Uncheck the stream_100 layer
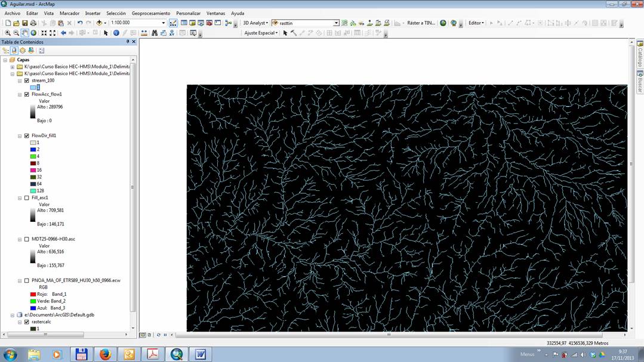644x362 pixels. (27, 81)
